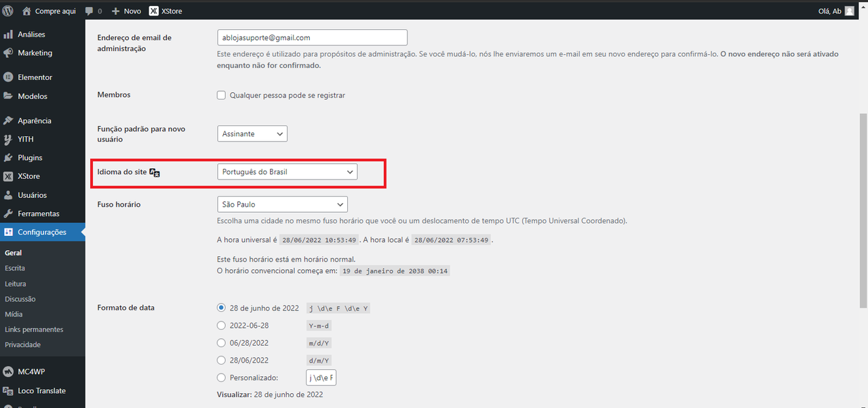Select the 2022-06-28 date format
This screenshot has width=868, height=408.
pos(221,325)
